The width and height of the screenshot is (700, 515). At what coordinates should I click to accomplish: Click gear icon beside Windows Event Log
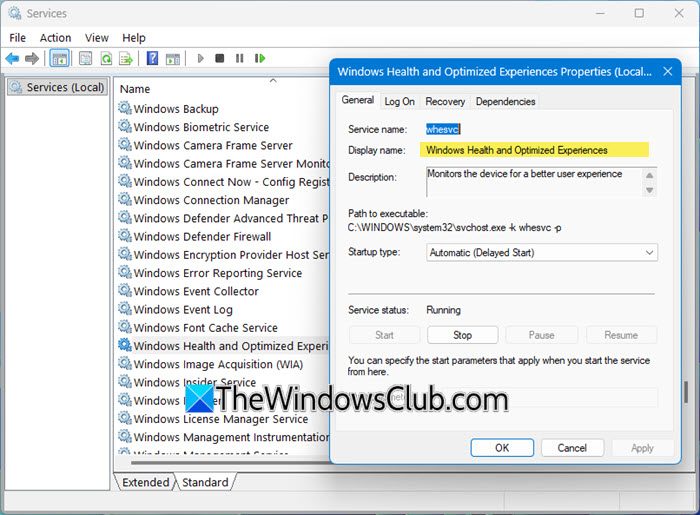[125, 309]
